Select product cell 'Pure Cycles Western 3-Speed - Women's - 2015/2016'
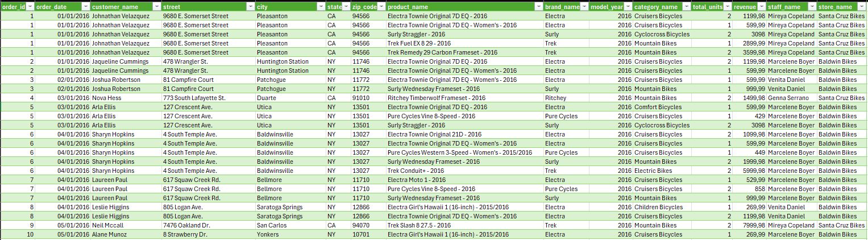This screenshot has width=868, height=240. point(464,152)
